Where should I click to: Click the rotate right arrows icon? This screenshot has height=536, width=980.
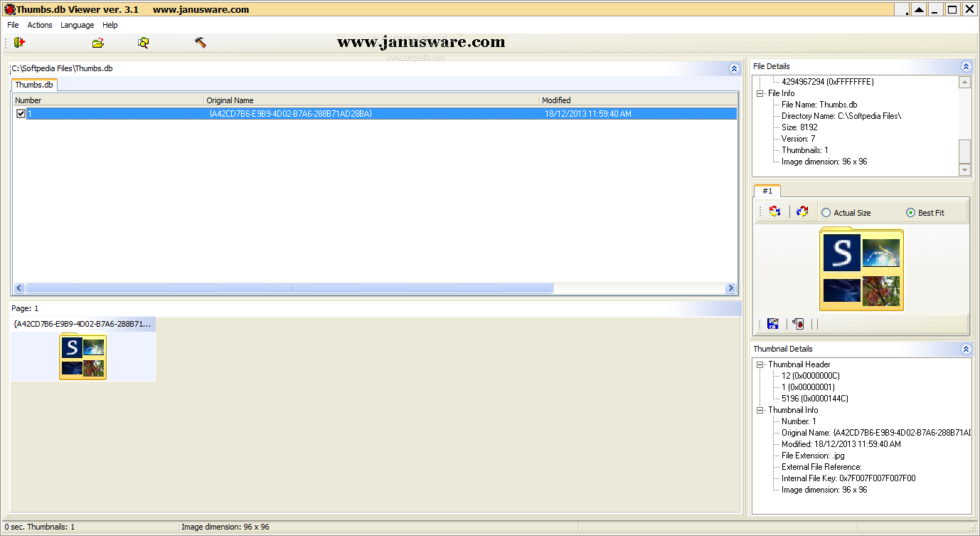802,212
